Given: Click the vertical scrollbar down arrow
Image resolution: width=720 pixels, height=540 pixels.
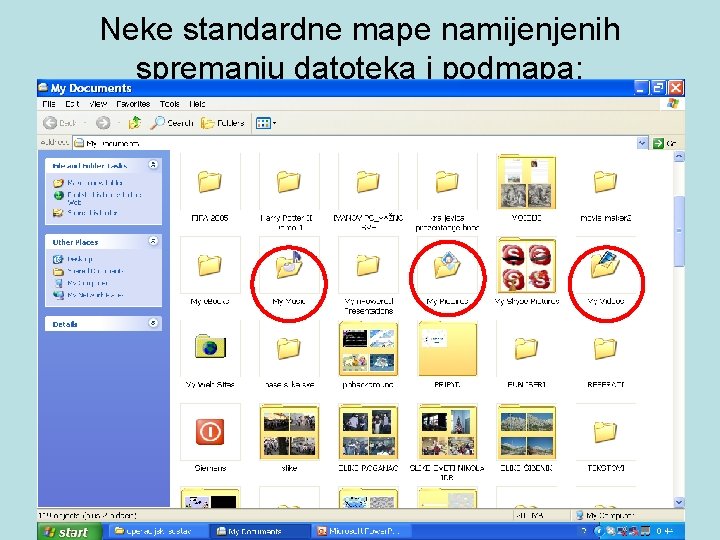Looking at the screenshot, I should pyautogui.click(x=679, y=502).
